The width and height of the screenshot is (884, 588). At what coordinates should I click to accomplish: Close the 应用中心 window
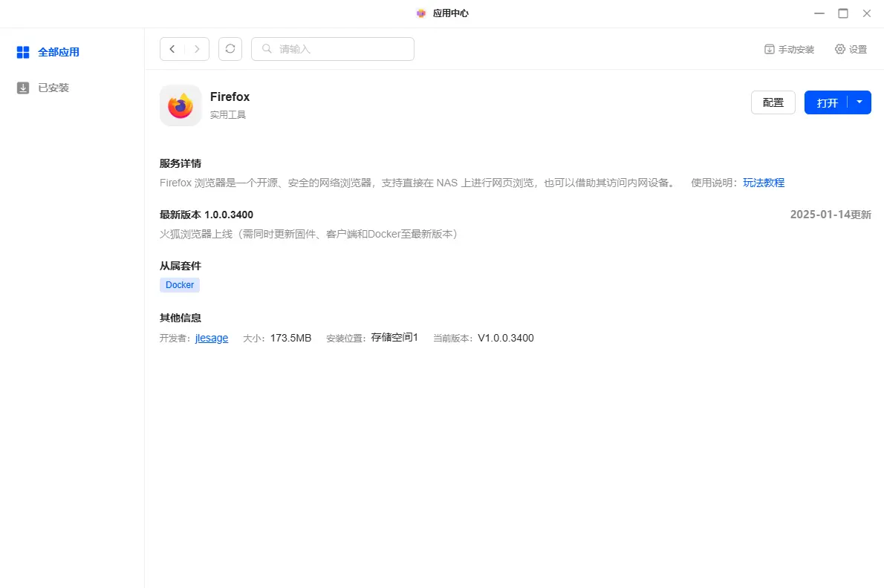pos(866,13)
